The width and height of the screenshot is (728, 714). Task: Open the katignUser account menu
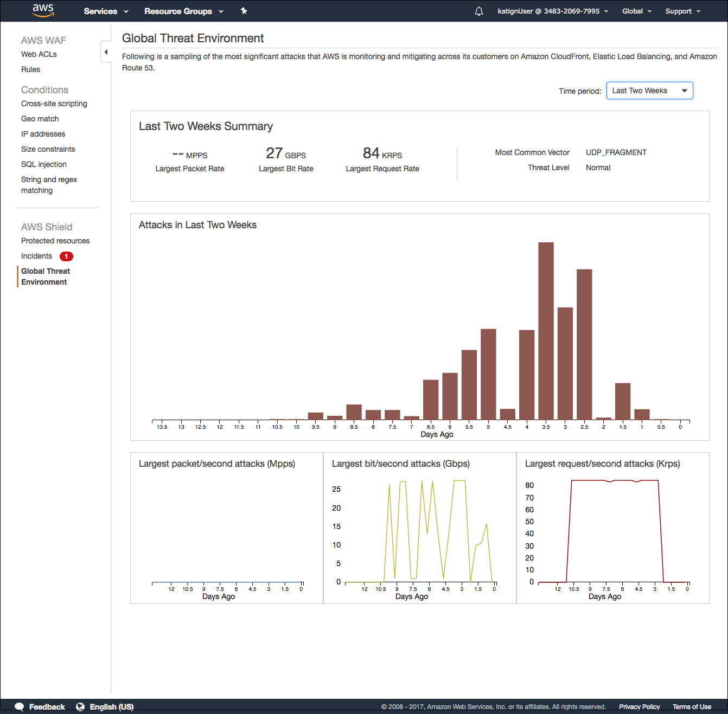pos(550,11)
